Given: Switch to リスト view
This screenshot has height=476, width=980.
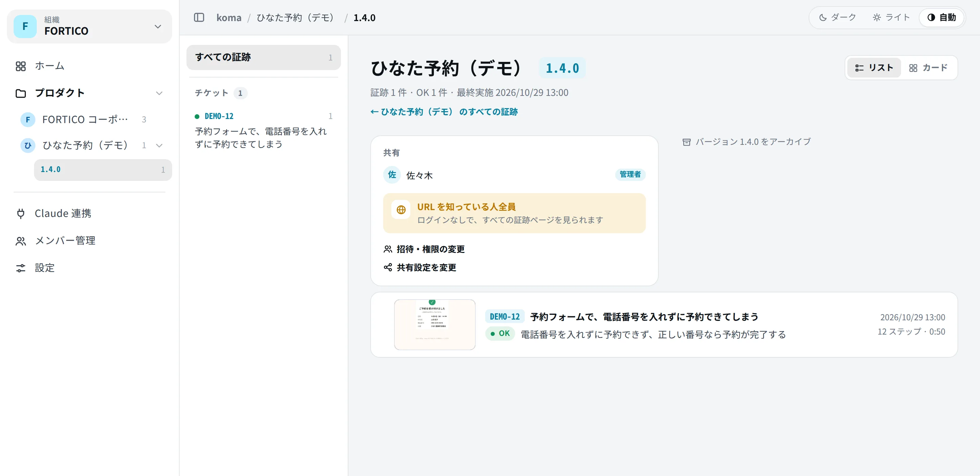Looking at the screenshot, I should (x=874, y=68).
